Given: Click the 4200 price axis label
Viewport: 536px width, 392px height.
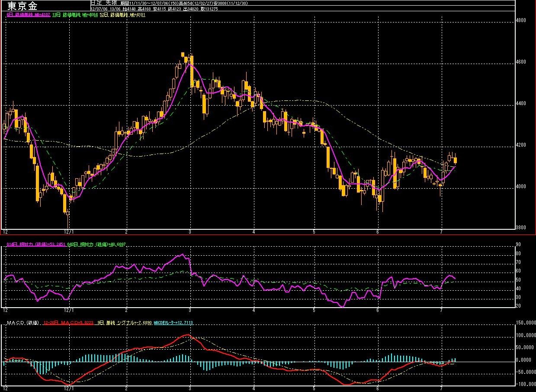Looking at the screenshot, I should pos(520,145).
